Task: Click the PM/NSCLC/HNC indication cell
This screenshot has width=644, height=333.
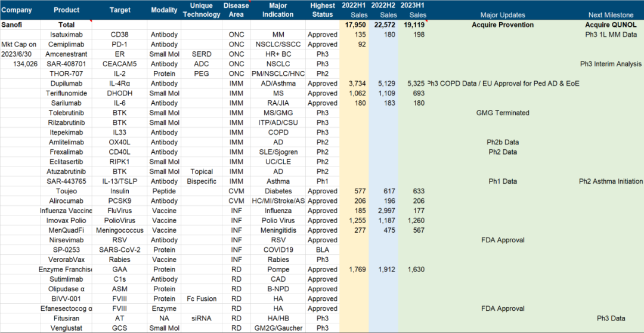Action: pos(278,73)
